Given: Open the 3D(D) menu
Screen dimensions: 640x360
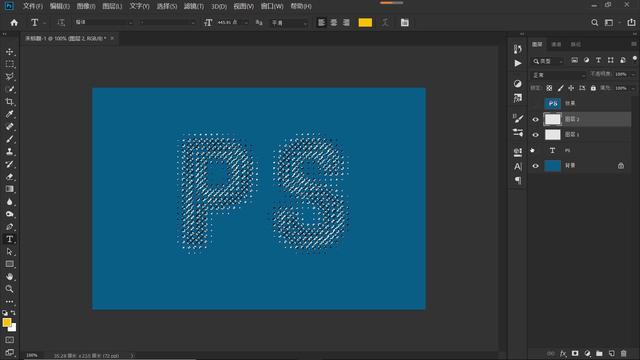Looking at the screenshot, I should tap(219, 6).
